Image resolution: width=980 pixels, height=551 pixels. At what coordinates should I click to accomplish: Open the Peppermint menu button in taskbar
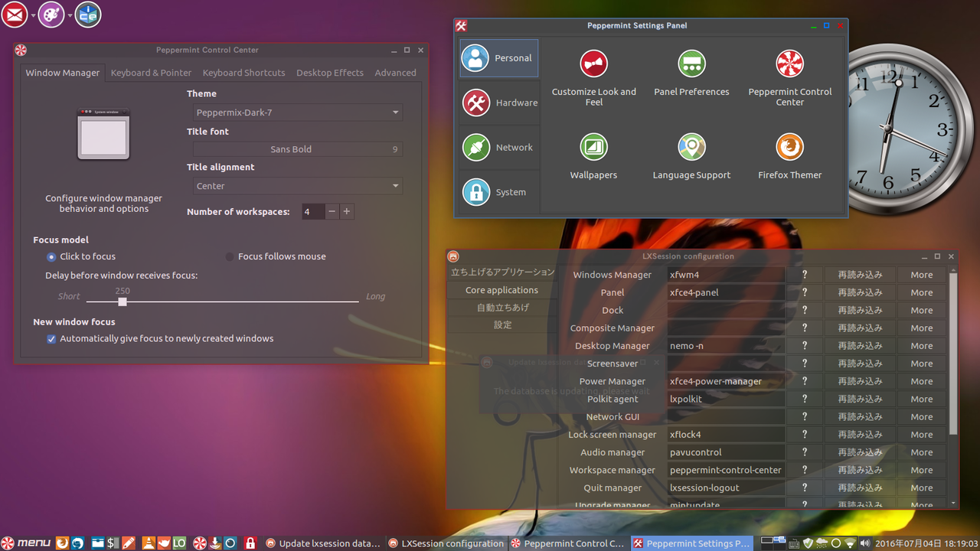(x=26, y=543)
